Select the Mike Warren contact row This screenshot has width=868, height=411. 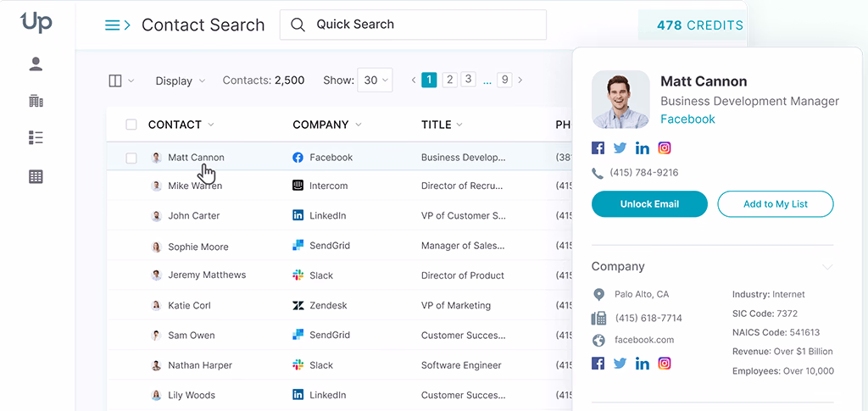pyautogui.click(x=339, y=186)
